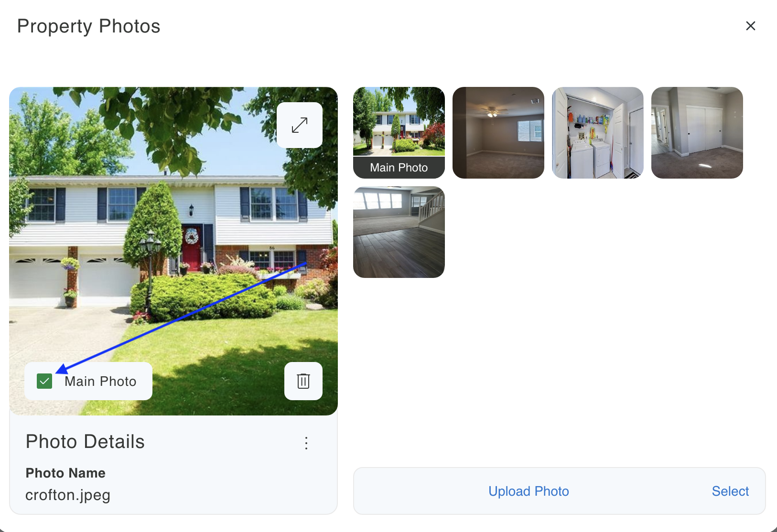Select the ceiling fan bedroom thumbnail
This screenshot has width=777, height=532.
click(498, 133)
